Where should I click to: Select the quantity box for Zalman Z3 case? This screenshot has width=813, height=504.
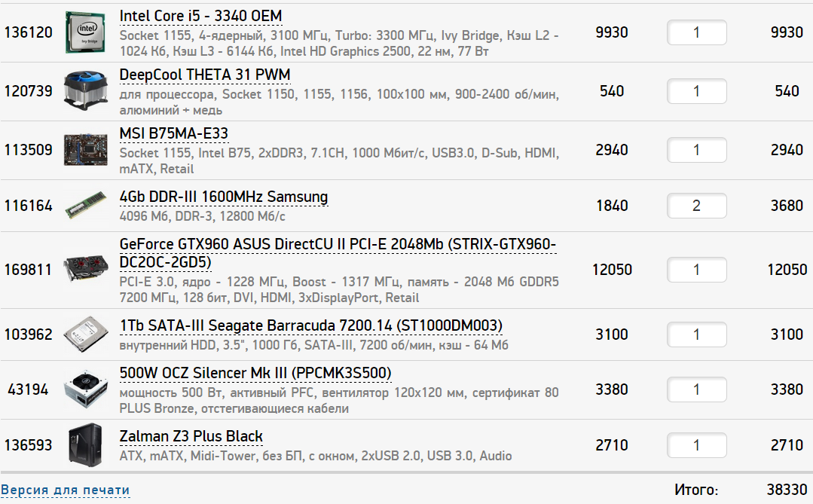coord(696,445)
